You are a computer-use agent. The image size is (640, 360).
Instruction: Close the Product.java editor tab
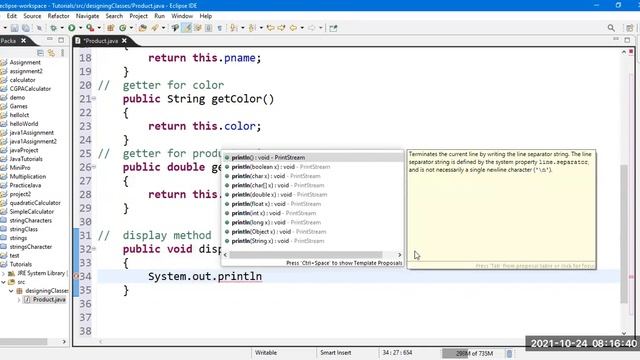(124, 41)
